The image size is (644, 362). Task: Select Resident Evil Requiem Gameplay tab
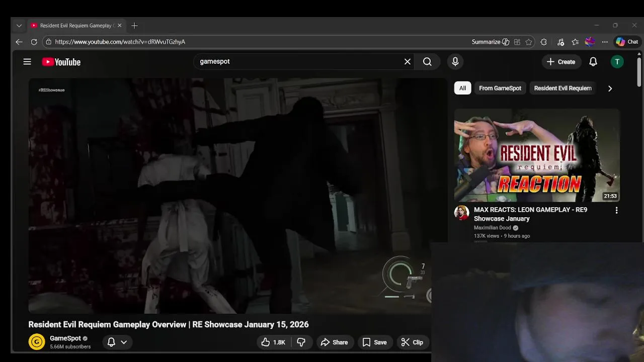[75, 26]
